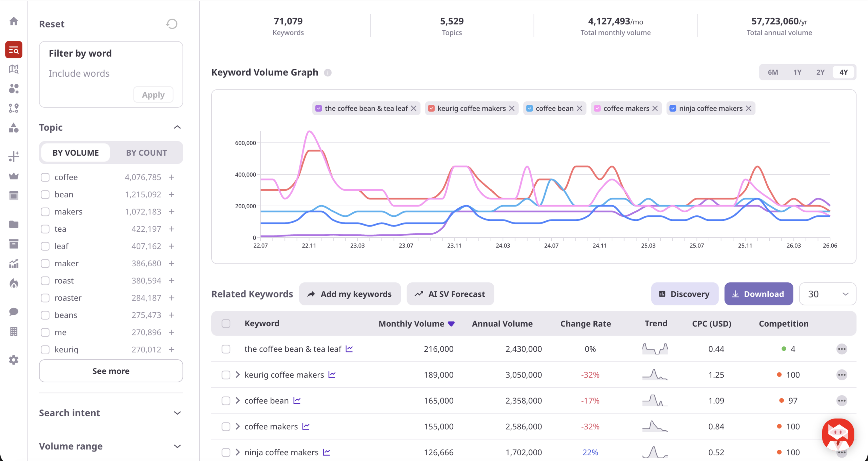Viewport: 868px width, 461px height.
Task: Open the settings gear sidebar icon
Action: (14, 360)
